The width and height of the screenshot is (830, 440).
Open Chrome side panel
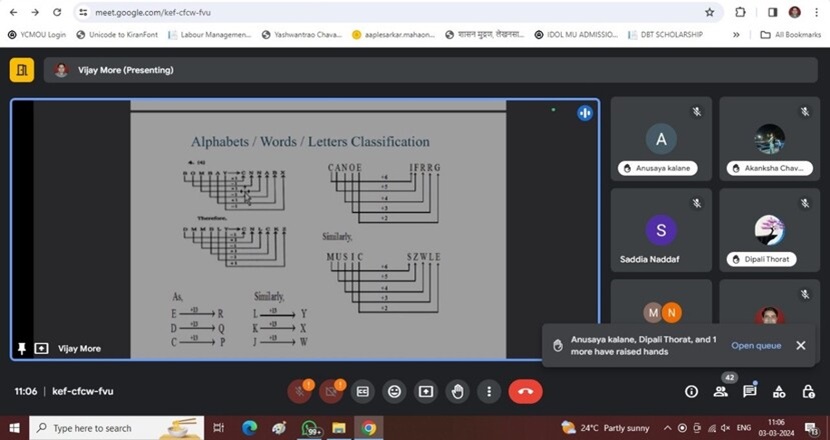point(772,12)
